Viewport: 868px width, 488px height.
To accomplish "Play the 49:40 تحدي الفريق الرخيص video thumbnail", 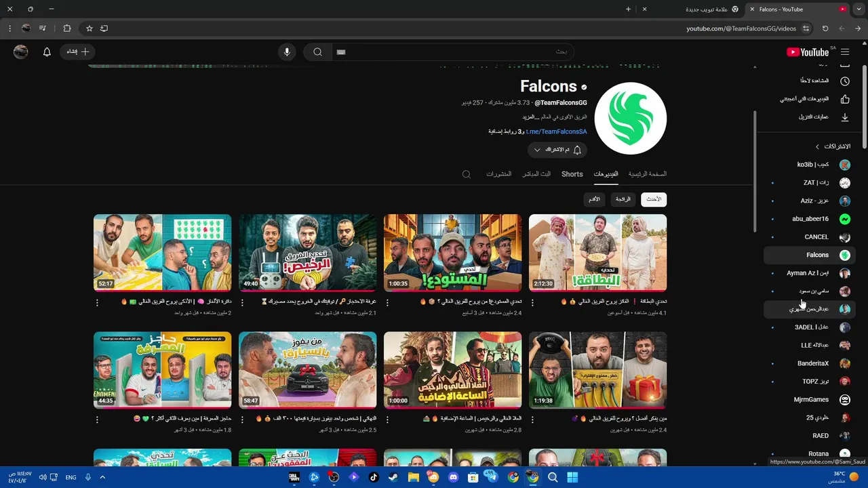I will click(307, 253).
